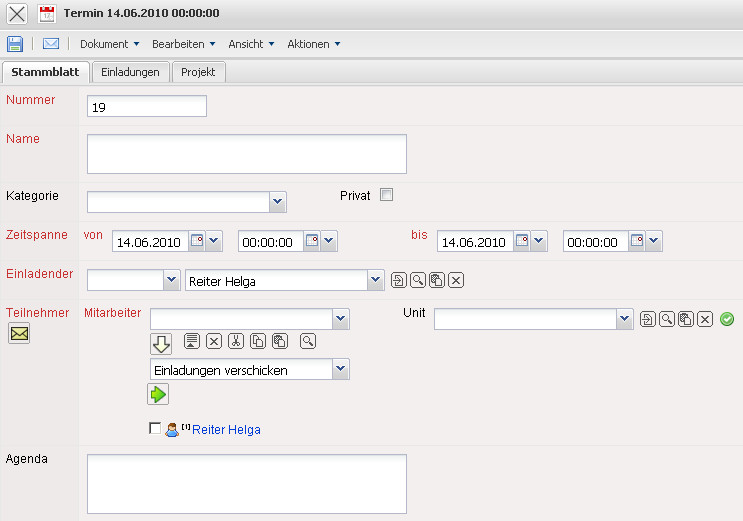Click into the Name text field
This screenshot has width=743, height=521.
(x=246, y=154)
